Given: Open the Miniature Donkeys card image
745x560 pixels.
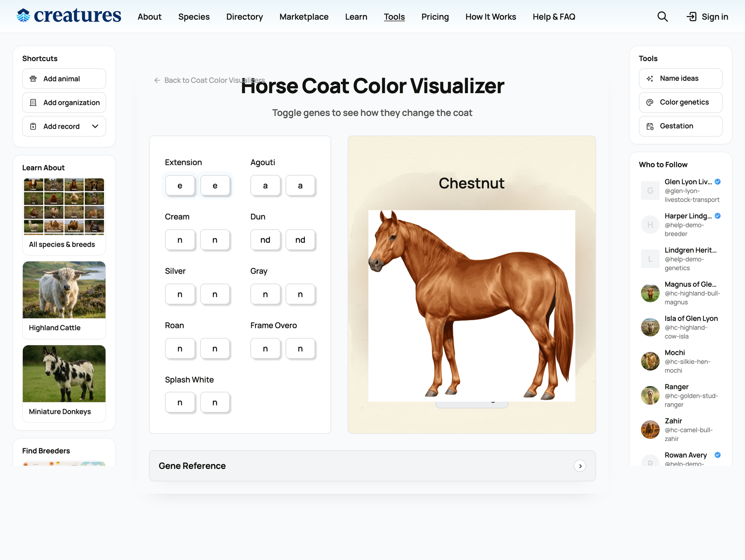Looking at the screenshot, I should click(x=64, y=374).
